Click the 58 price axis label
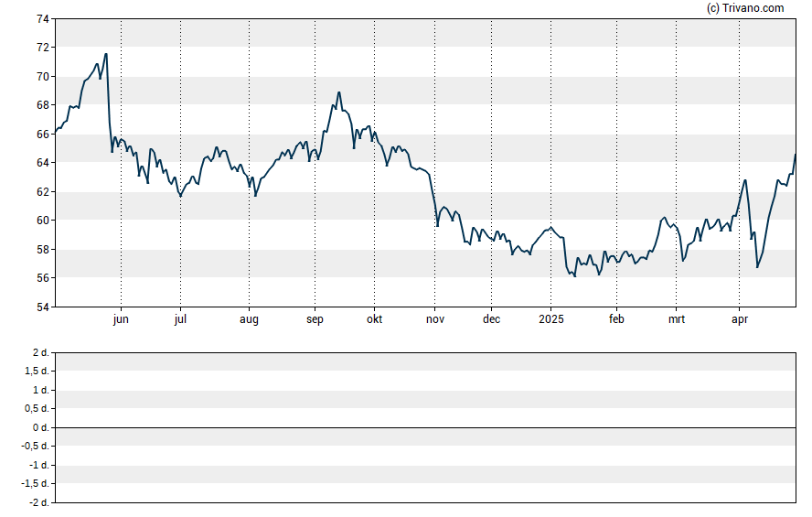The height and width of the screenshot is (517, 812). click(x=42, y=249)
